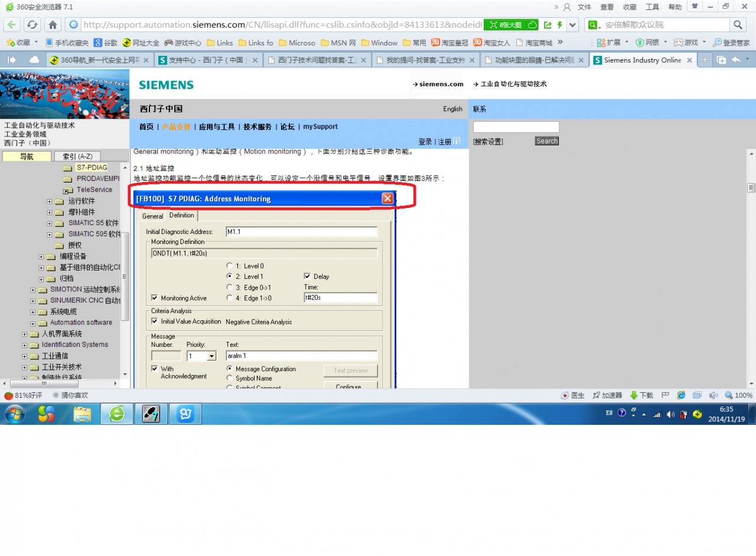Open the address bar history dropdown arrow
Viewport: 756px width, 556px height.
pos(572,25)
